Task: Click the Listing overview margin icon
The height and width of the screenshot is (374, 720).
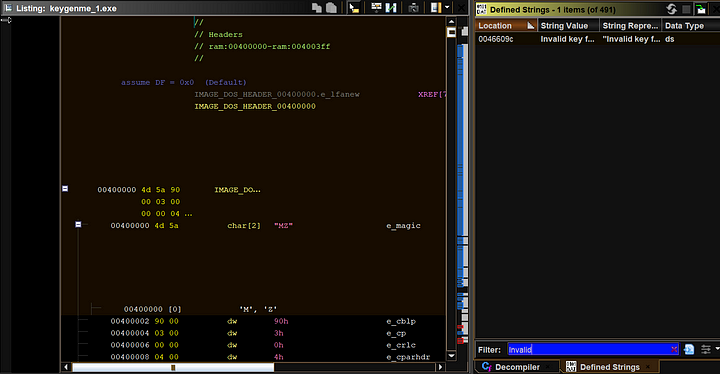Action: point(436,8)
